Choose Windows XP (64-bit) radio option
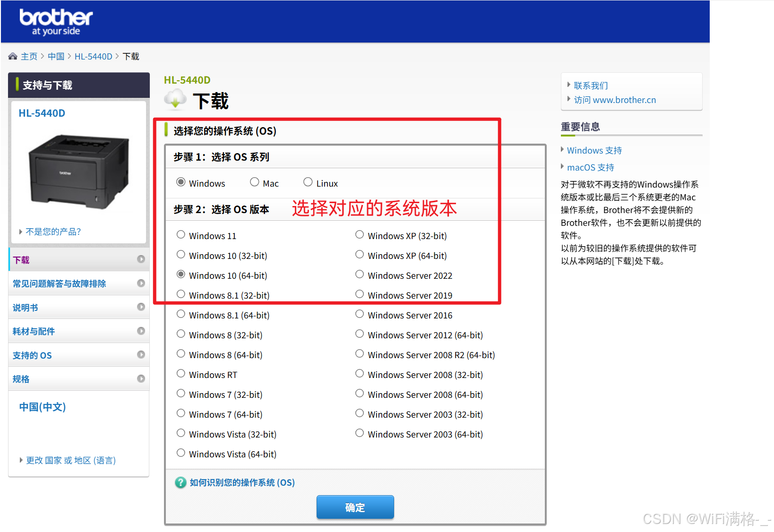 (360, 254)
